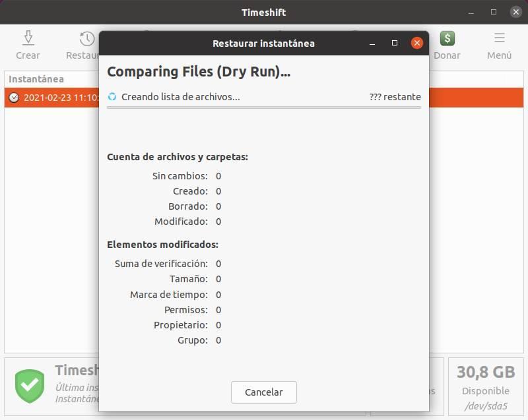Screen dimensions: 528x420
Task: Click the 'Sin cambios:' label
Action: (180, 176)
